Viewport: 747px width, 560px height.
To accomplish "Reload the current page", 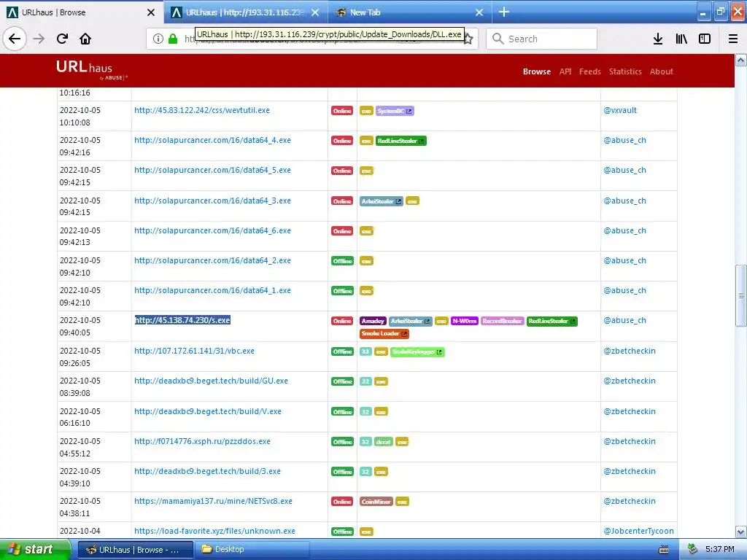I will pyautogui.click(x=62, y=39).
